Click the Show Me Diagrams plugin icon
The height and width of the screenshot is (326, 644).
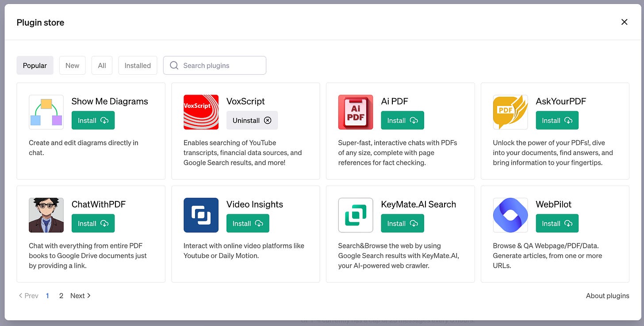(46, 112)
